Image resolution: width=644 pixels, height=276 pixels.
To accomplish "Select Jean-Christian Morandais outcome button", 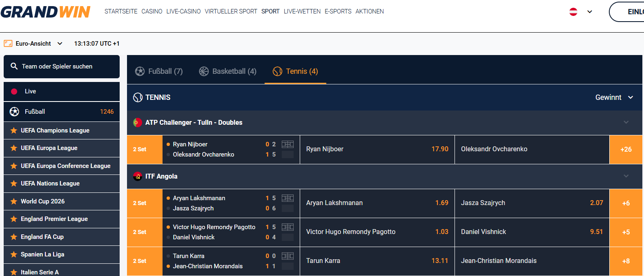I will click(532, 261).
